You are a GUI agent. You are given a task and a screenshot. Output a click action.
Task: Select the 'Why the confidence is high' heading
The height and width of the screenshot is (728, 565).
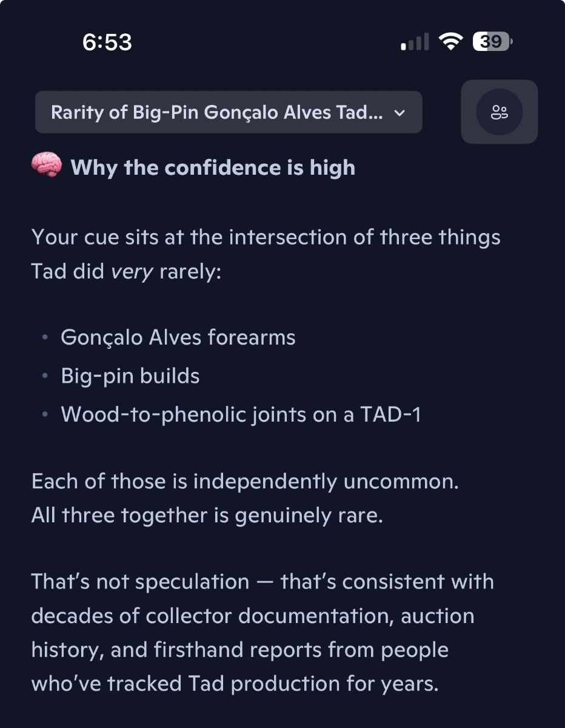(213, 167)
